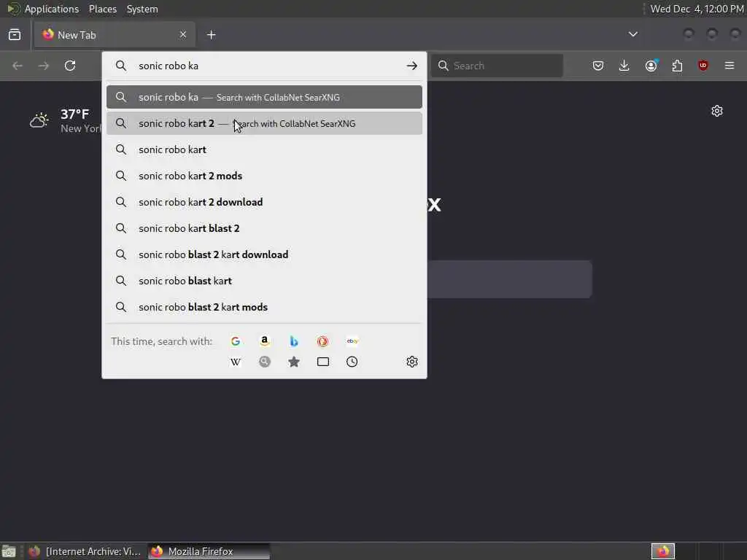This screenshot has height=560, width=747.
Task: Open the Places menu
Action: tap(103, 9)
